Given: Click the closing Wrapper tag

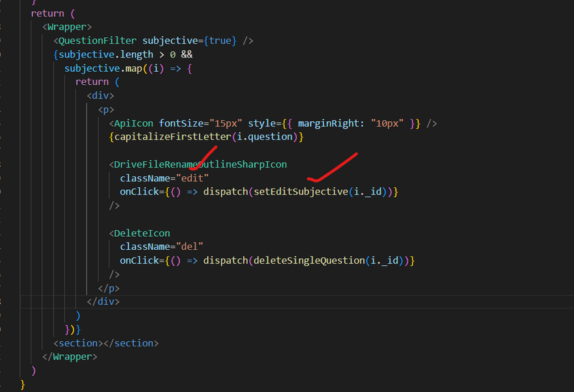Looking at the screenshot, I should coord(70,356).
